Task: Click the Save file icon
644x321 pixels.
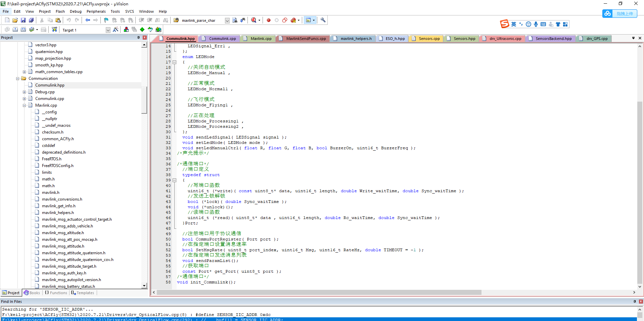Action: [23, 20]
